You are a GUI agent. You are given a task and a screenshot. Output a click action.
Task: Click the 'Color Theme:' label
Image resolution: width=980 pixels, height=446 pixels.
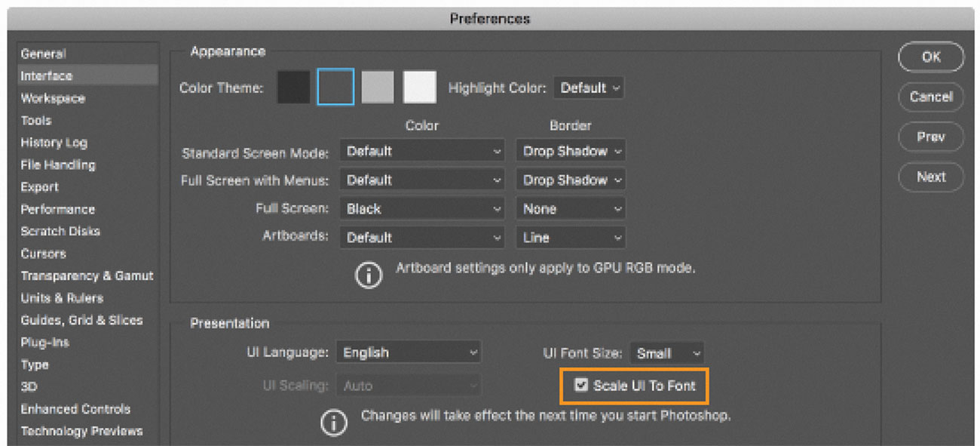pyautogui.click(x=221, y=88)
